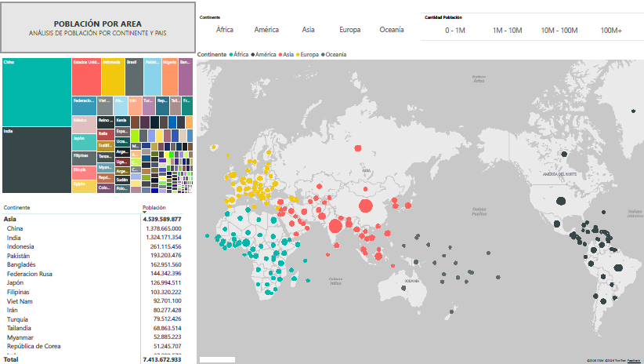Viewport: 644px width, 364px height.
Task: Collapse the Asia row in the table
Action: tap(10, 219)
